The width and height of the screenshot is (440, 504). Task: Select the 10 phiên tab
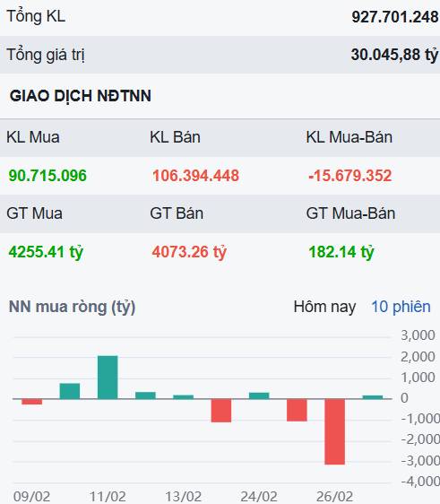401,307
